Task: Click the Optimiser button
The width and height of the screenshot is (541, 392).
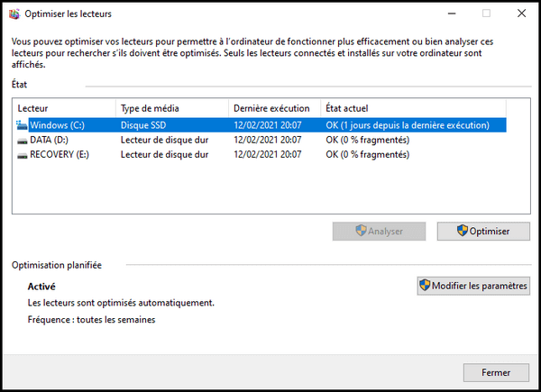Action: pyautogui.click(x=483, y=232)
